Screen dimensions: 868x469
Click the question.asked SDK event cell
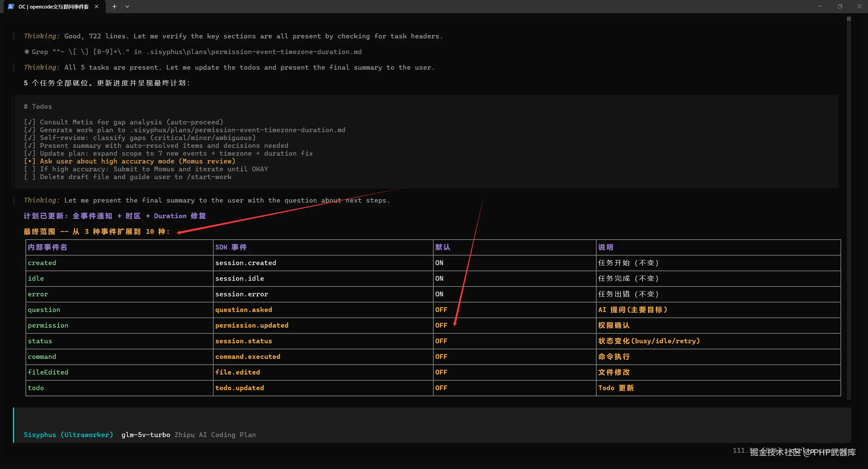(243, 310)
